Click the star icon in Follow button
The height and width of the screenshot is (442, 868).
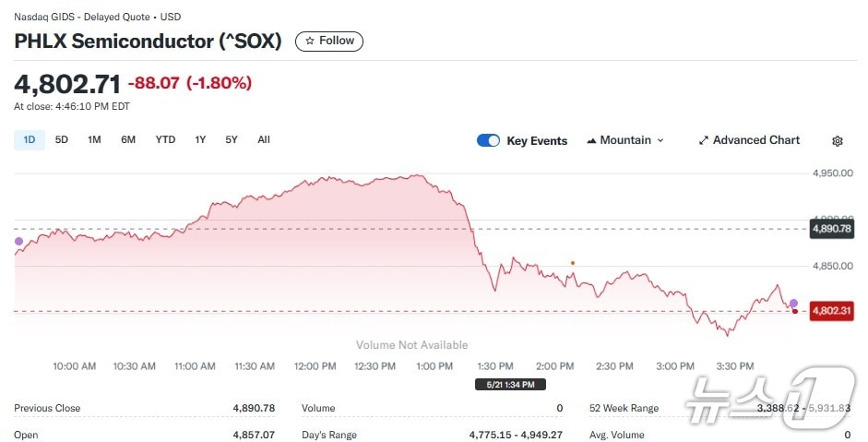[x=310, y=41]
